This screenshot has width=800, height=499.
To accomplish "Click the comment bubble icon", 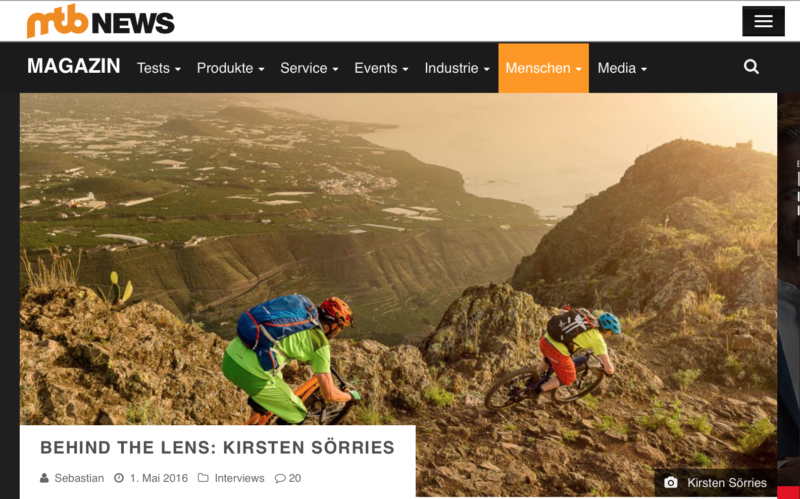I will [280, 479].
